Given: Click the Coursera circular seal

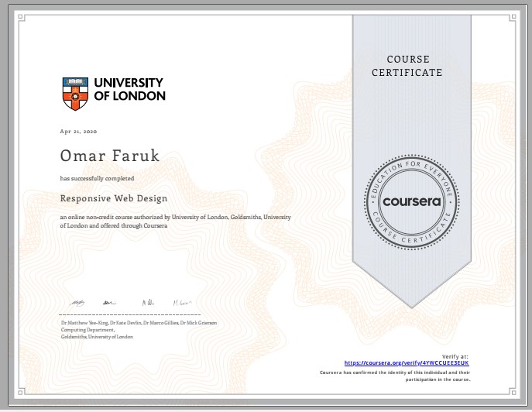Looking at the screenshot, I should click(x=411, y=202).
